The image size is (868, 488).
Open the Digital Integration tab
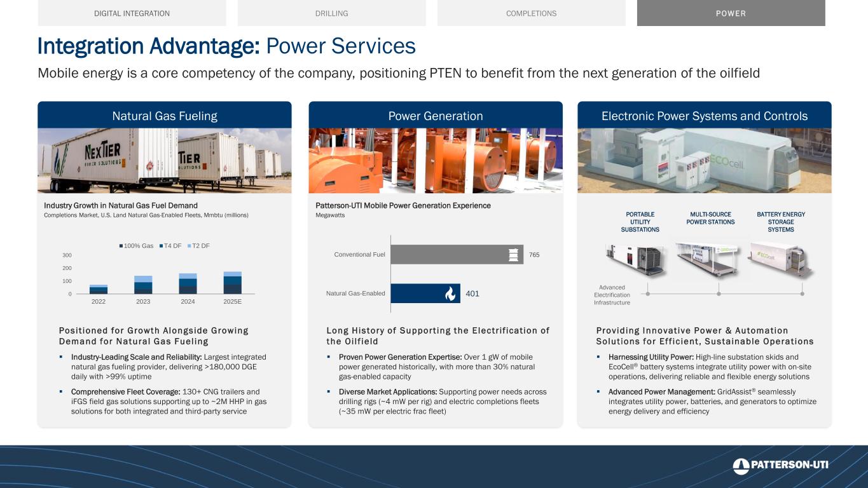[x=132, y=13]
